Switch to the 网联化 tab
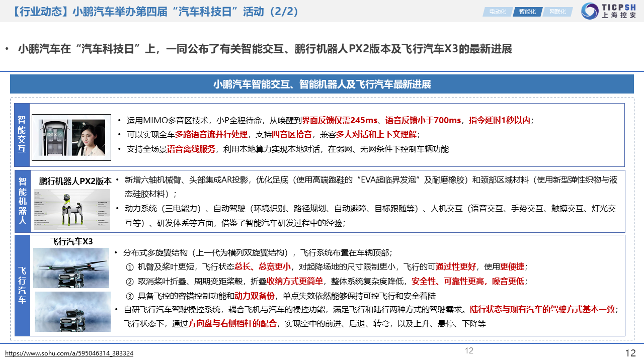Viewport: 644px width, 362px height. 557,12
